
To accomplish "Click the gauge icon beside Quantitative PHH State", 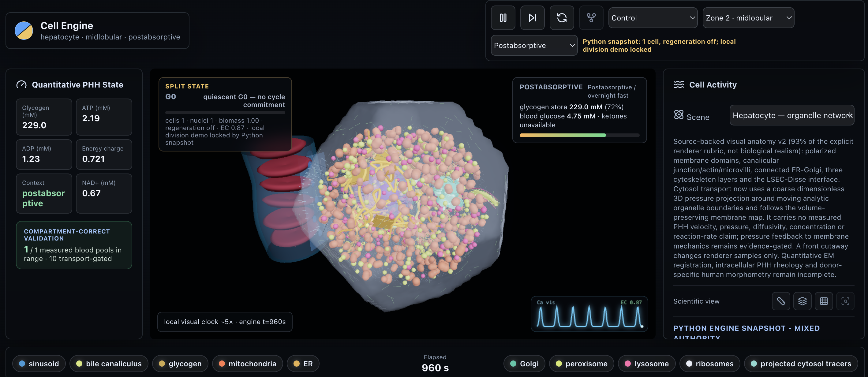I will coord(21,84).
